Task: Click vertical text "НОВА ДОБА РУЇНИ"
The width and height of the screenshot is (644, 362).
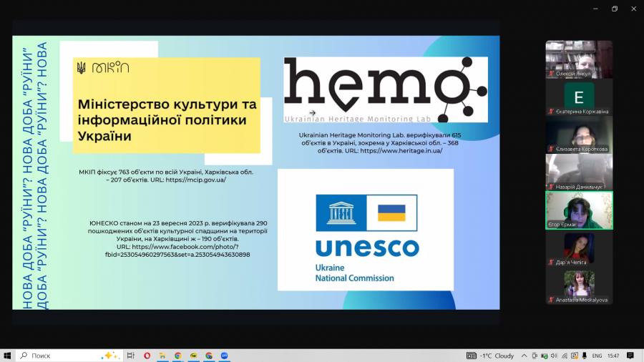Action: [35, 175]
